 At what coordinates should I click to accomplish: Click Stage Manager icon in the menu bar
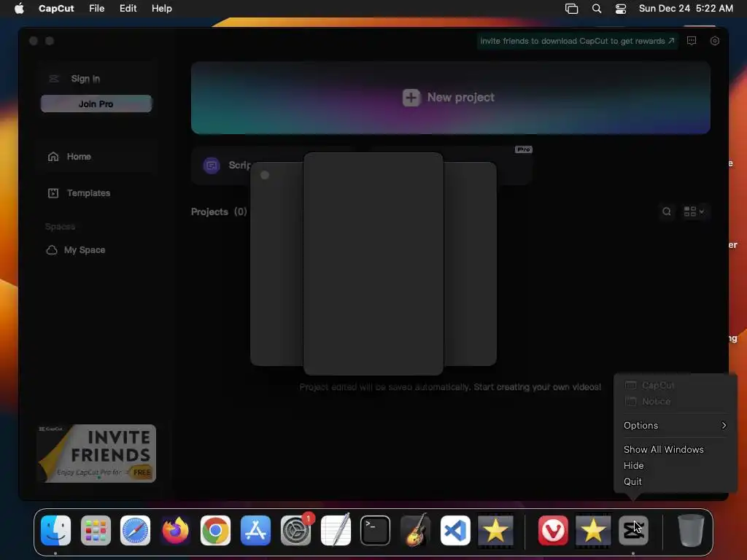(x=572, y=8)
